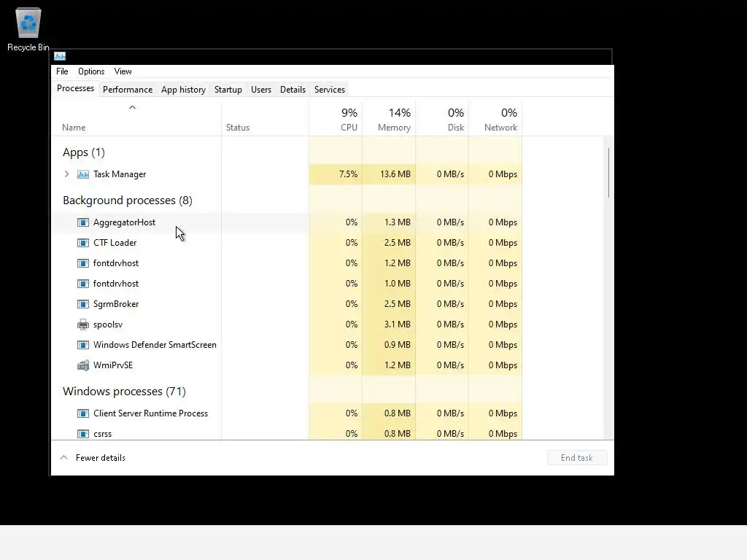Select the CTF Loader process icon
The width and height of the screenshot is (747, 560).
click(x=83, y=243)
